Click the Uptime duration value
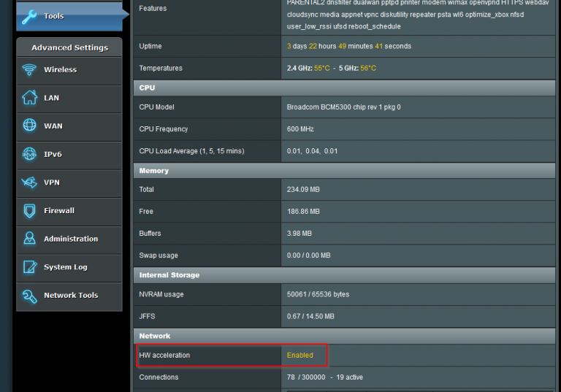Screen dimensions: 561x392 [348, 46]
